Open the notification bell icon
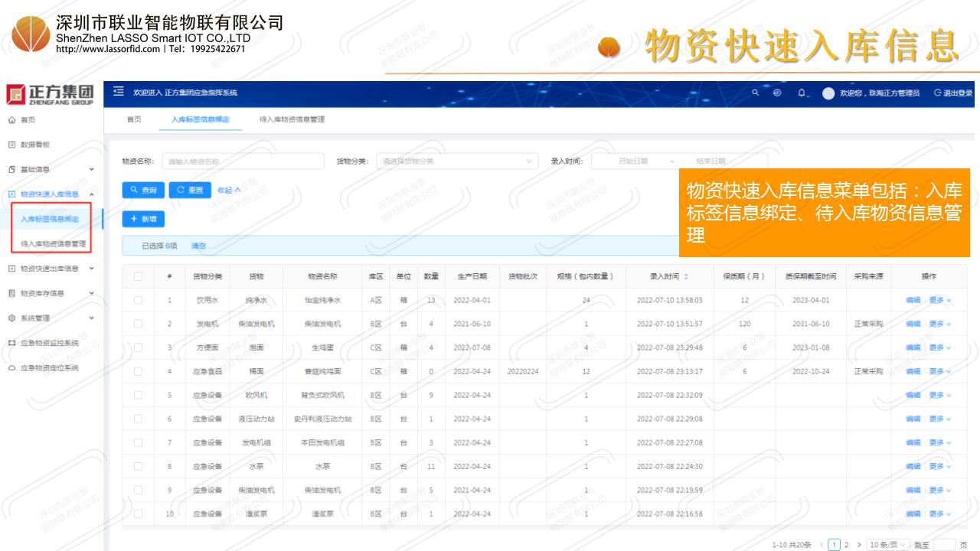 801,93
